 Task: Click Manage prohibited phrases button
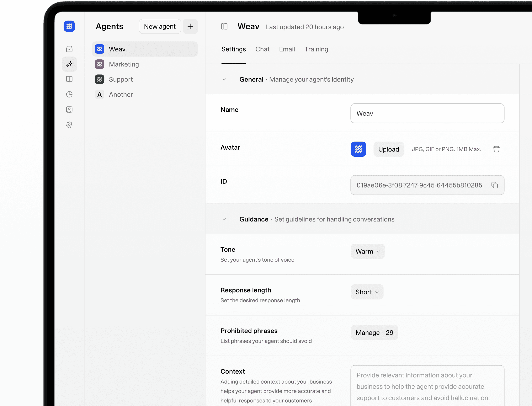click(x=374, y=332)
